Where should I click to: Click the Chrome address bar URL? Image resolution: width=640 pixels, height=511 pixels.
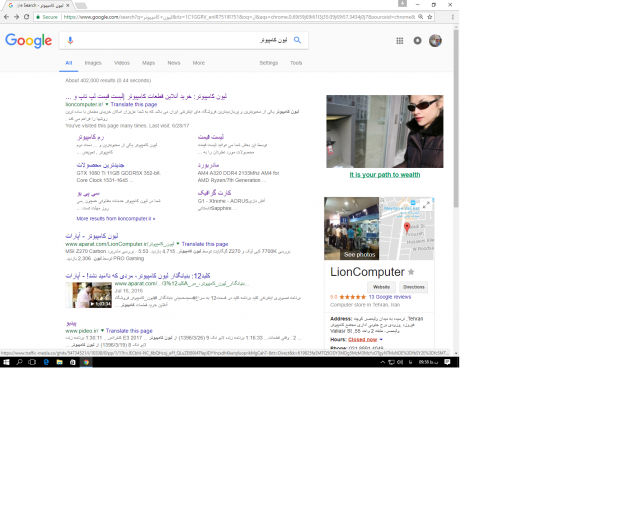(x=239, y=17)
